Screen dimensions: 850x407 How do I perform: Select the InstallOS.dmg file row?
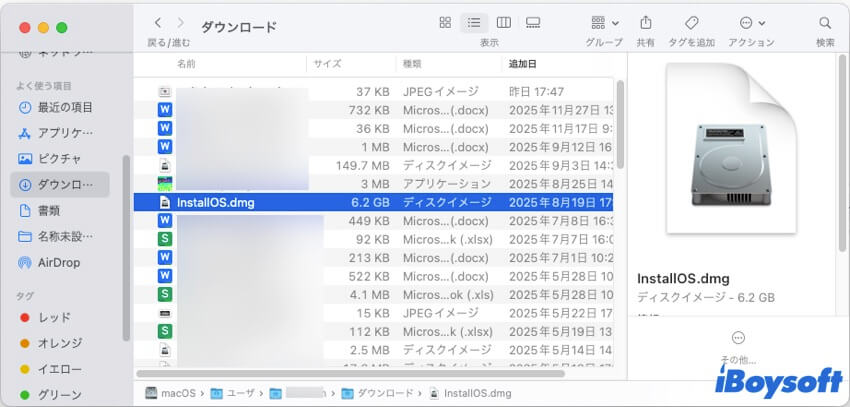(374, 203)
